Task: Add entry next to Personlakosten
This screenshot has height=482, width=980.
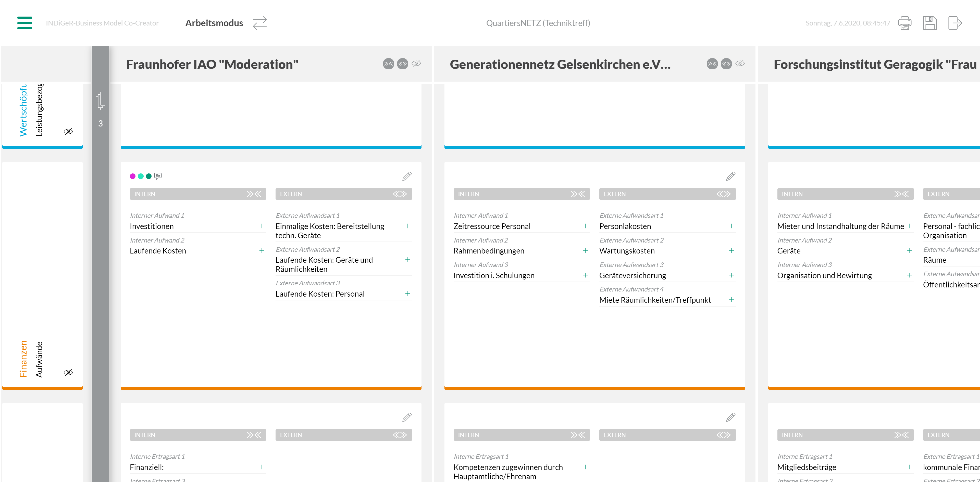Action: point(731,226)
